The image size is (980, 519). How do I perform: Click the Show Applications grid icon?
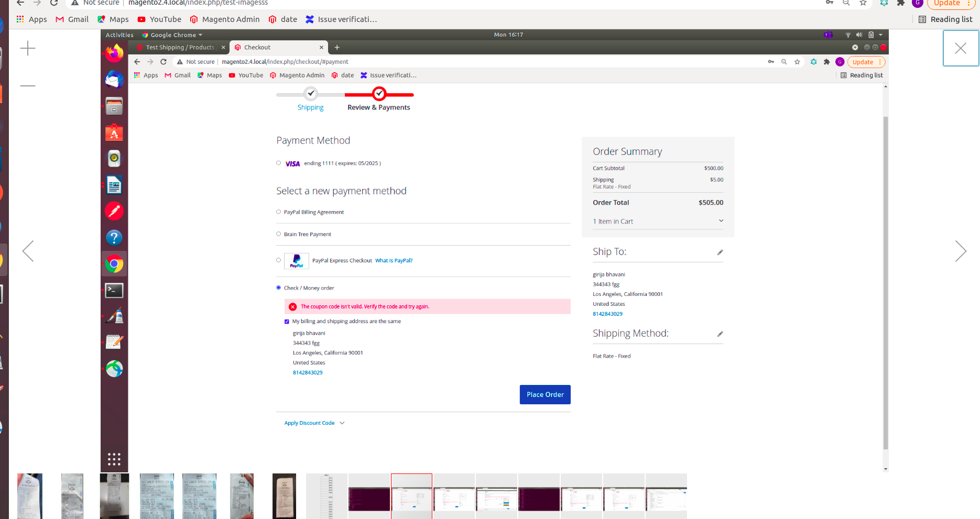point(114,459)
